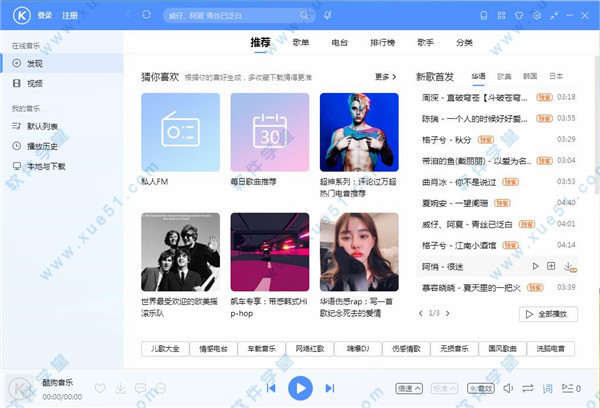
Task: Go to previous page of new songs
Action: pyautogui.click(x=421, y=313)
